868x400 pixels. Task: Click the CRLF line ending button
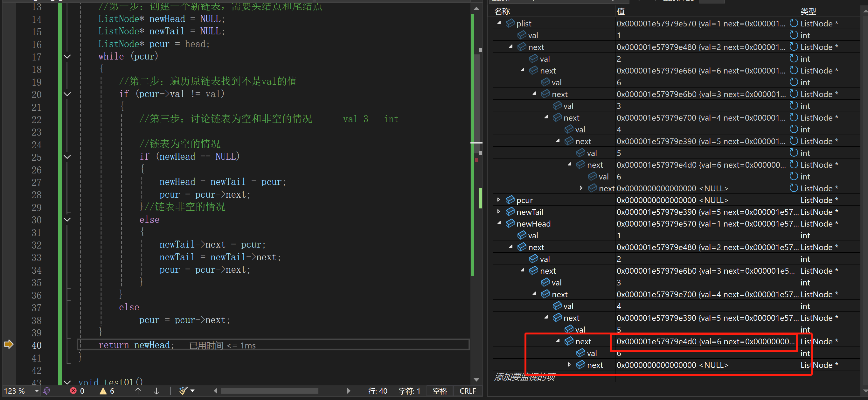pos(468,391)
